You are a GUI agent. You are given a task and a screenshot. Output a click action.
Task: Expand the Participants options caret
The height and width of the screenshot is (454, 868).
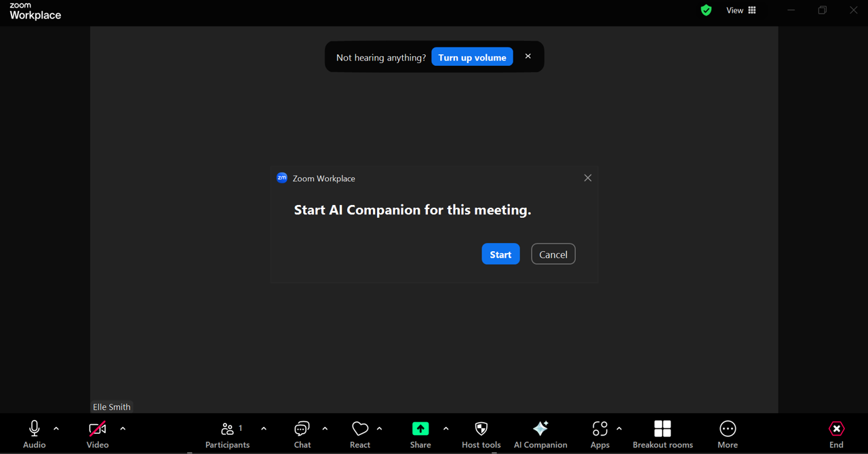(x=264, y=429)
